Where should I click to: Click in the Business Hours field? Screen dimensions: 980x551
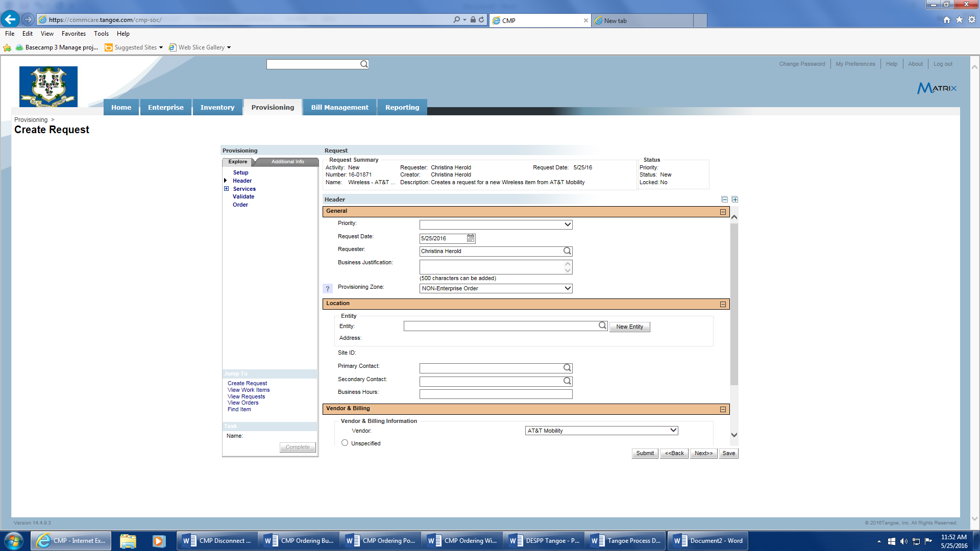[x=496, y=394]
